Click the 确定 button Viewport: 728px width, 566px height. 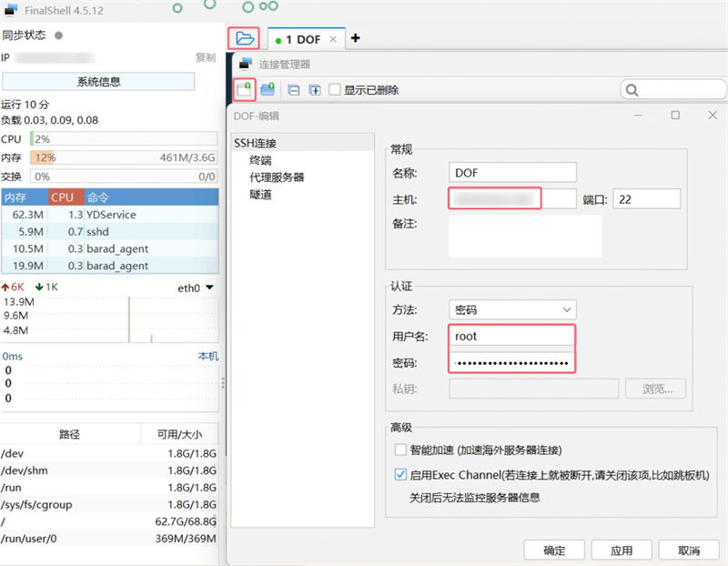[x=554, y=551]
